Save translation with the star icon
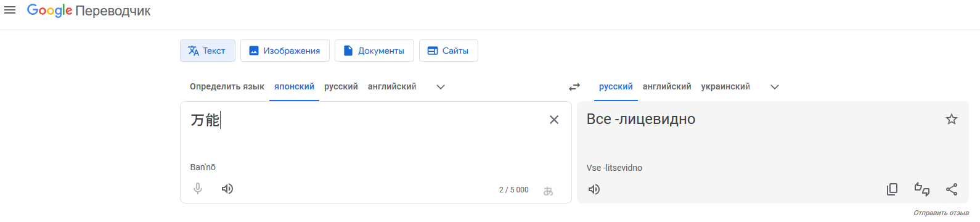980x222 pixels. click(952, 119)
